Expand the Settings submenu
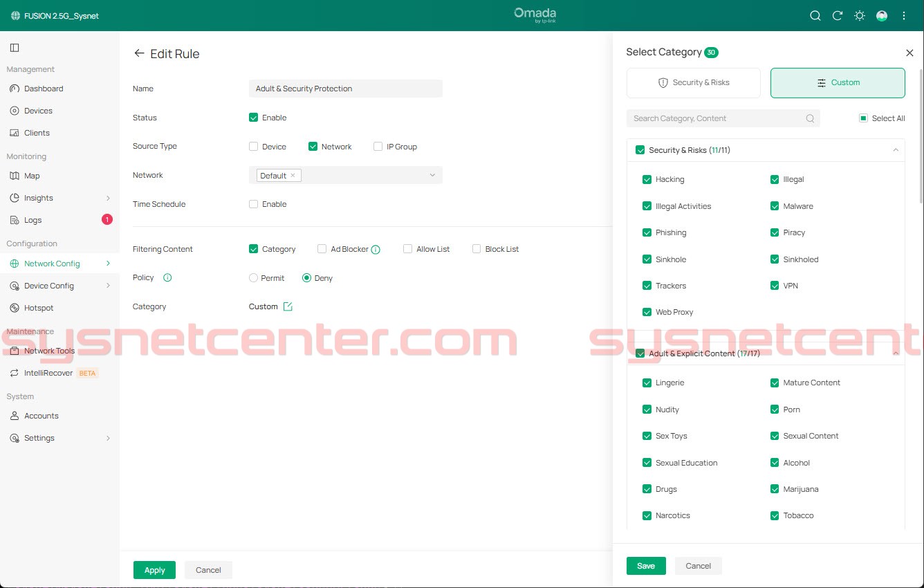 [x=108, y=438]
